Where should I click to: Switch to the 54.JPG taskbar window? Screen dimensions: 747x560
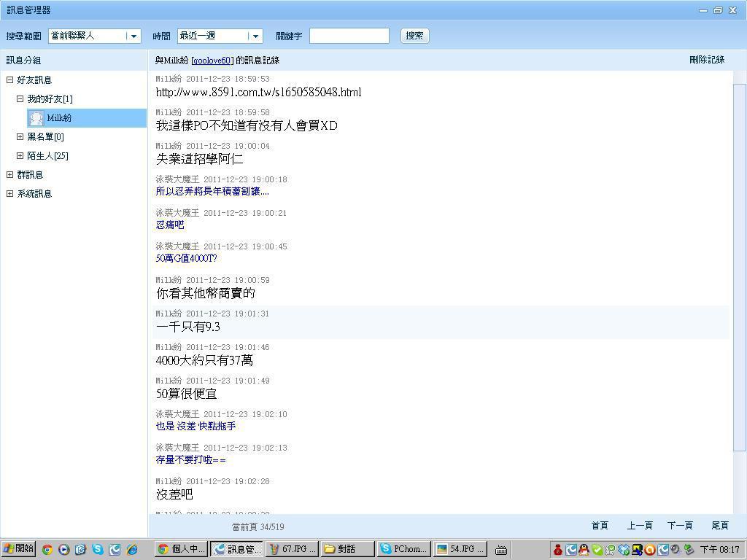(x=461, y=549)
